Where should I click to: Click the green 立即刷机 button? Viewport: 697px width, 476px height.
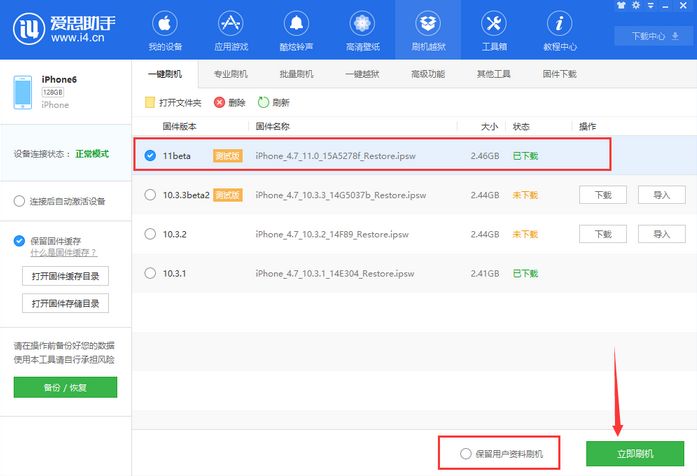click(x=635, y=454)
